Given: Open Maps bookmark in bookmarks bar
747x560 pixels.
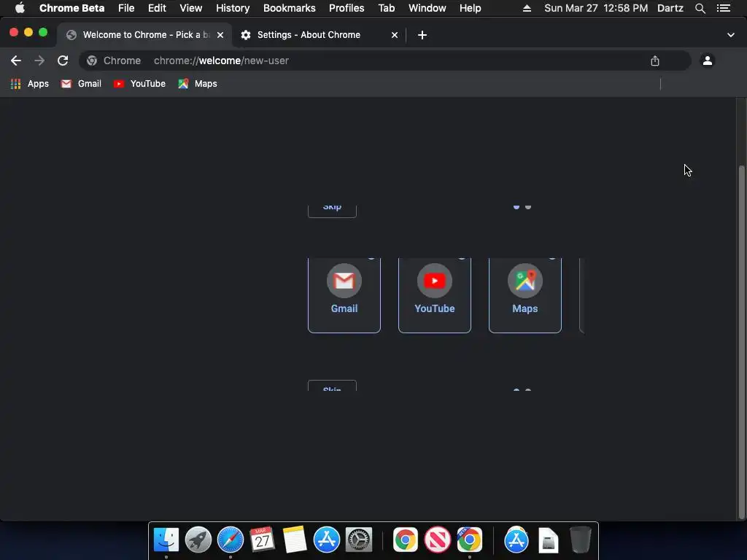Looking at the screenshot, I should [x=198, y=84].
